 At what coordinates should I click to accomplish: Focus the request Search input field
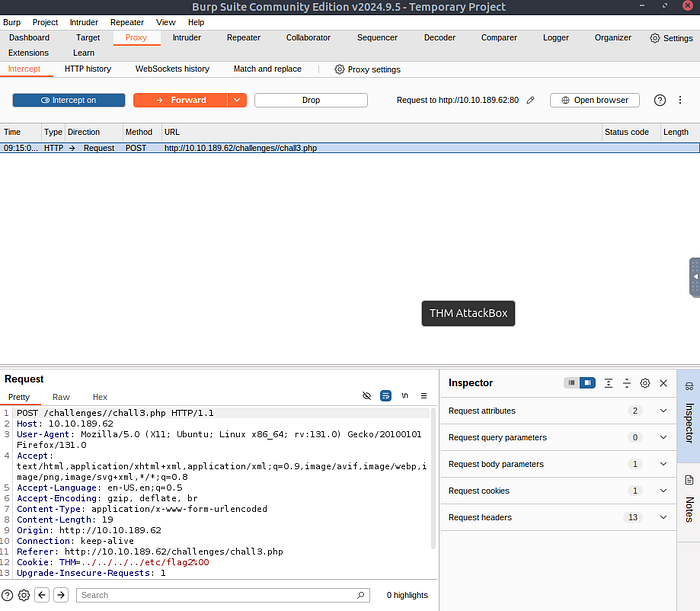tap(223, 595)
